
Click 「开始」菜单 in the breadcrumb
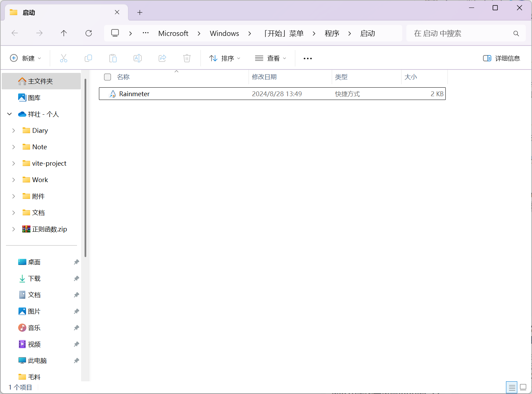click(x=284, y=34)
